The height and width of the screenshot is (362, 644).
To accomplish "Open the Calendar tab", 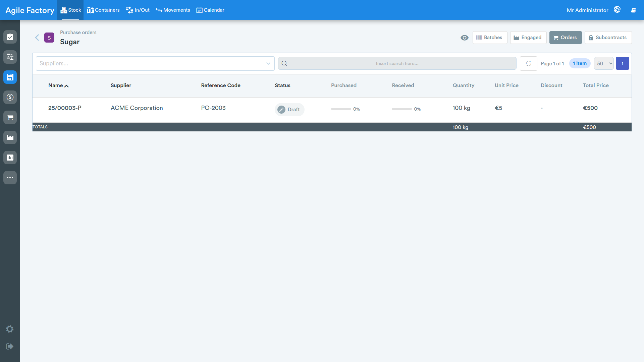I will click(x=210, y=10).
